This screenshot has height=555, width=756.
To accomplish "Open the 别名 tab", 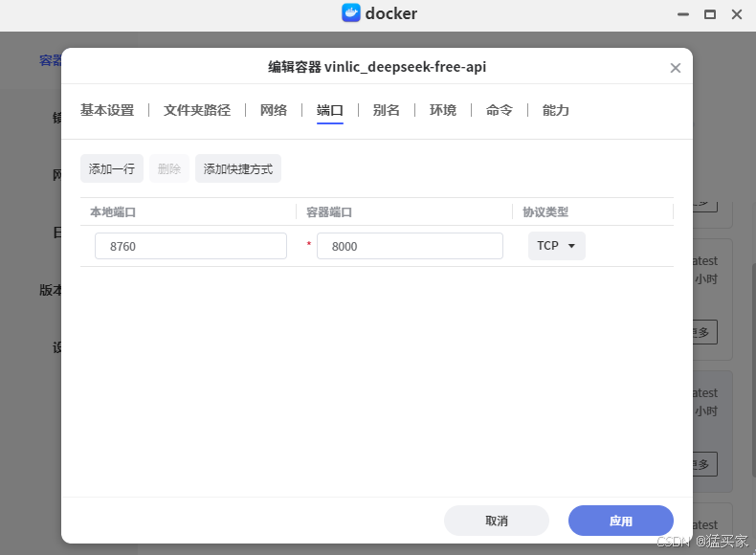I will 387,110.
